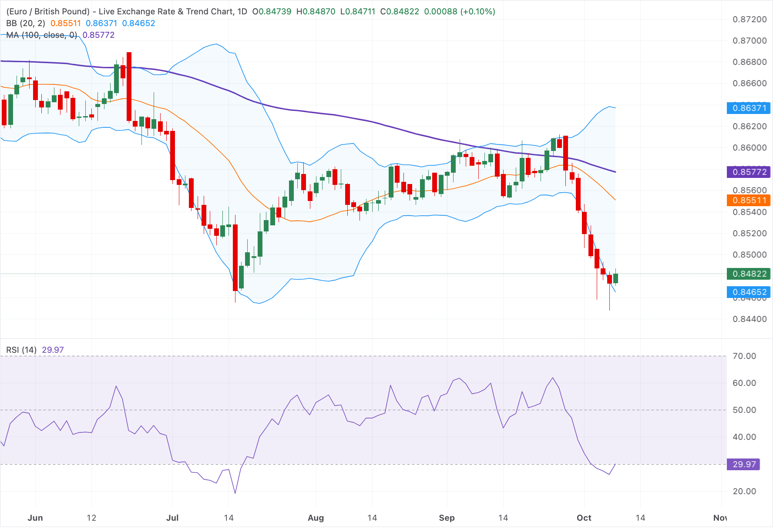Click the Jul label on the time axis

point(172,518)
